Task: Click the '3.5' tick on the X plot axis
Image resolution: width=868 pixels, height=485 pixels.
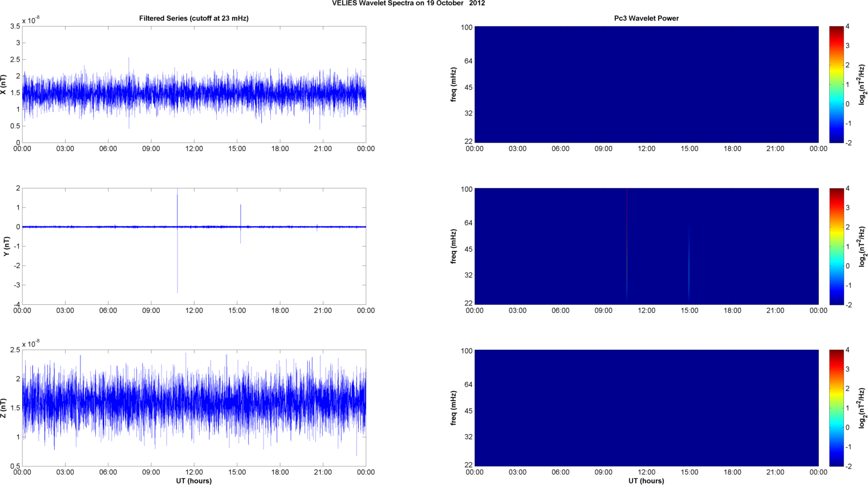Action: (x=15, y=26)
